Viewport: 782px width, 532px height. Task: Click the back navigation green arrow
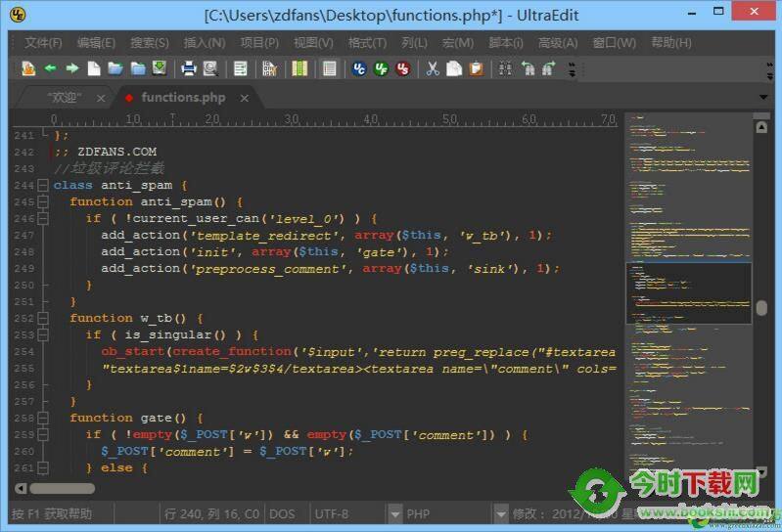point(50,68)
